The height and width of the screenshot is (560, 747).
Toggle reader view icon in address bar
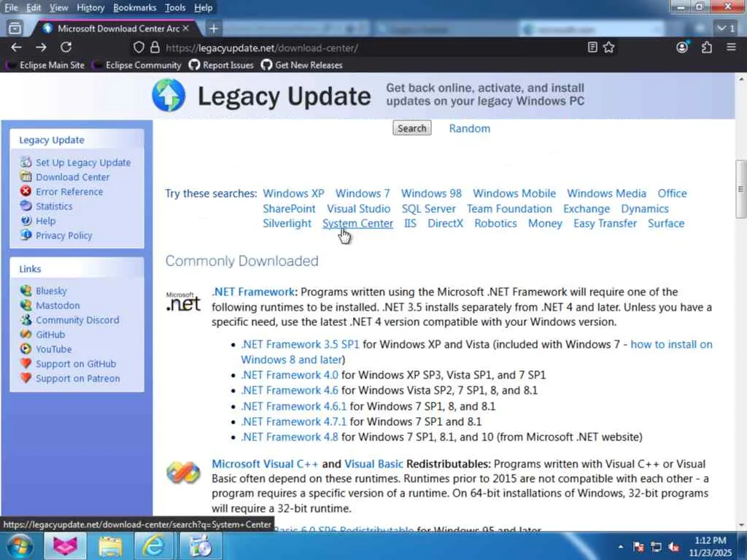pos(592,47)
